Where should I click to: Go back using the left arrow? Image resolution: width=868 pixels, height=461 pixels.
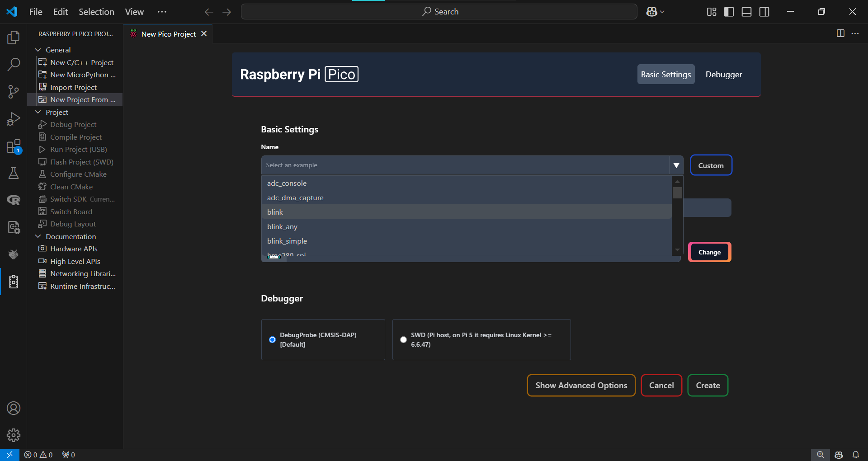point(209,12)
